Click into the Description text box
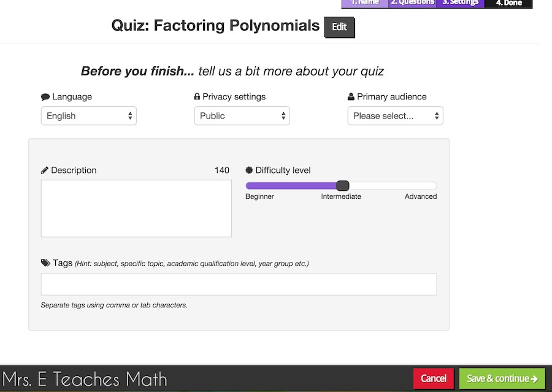 136,209
